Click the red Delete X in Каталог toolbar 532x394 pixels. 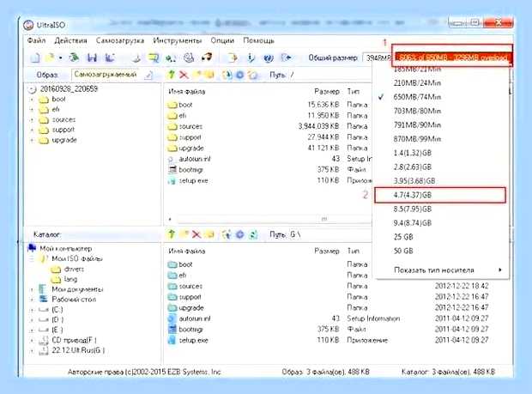[196, 234]
